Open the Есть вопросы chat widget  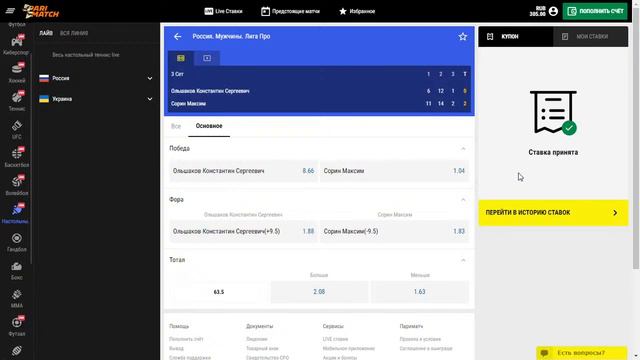(x=581, y=353)
